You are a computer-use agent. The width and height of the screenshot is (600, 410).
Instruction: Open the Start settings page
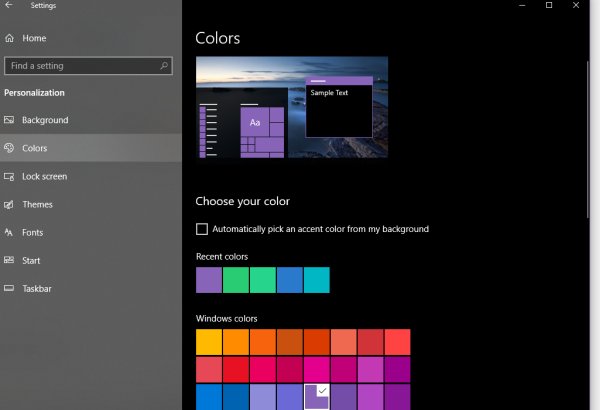[x=91, y=260]
